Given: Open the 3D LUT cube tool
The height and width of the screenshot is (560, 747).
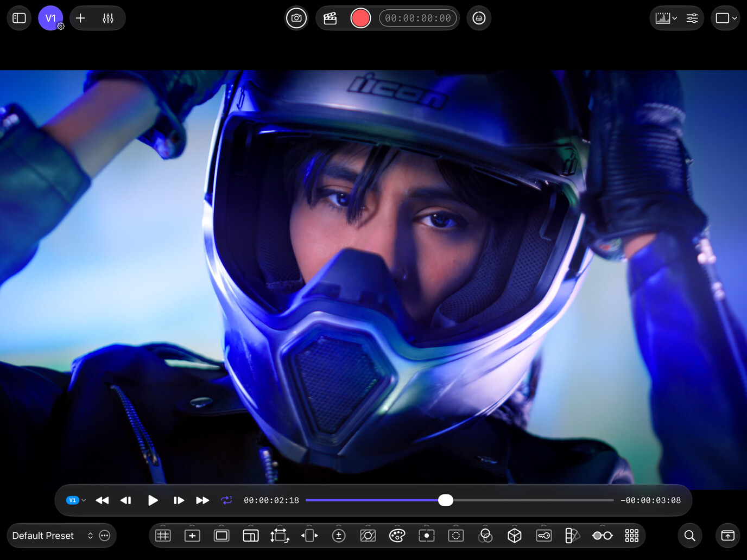Looking at the screenshot, I should (515, 536).
